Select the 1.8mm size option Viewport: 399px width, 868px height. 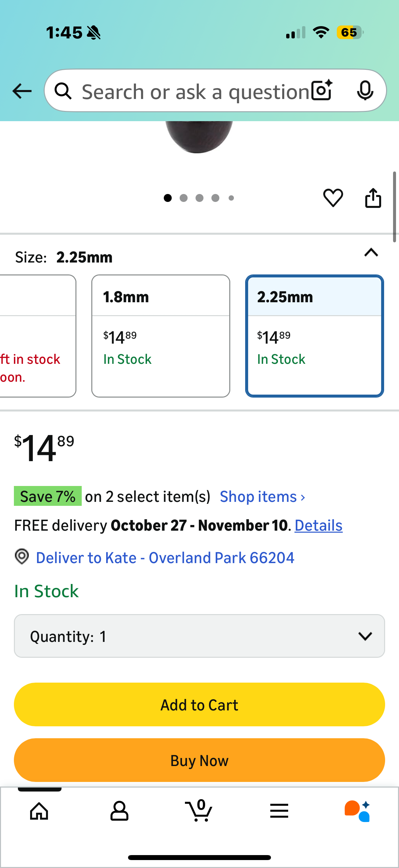point(160,336)
